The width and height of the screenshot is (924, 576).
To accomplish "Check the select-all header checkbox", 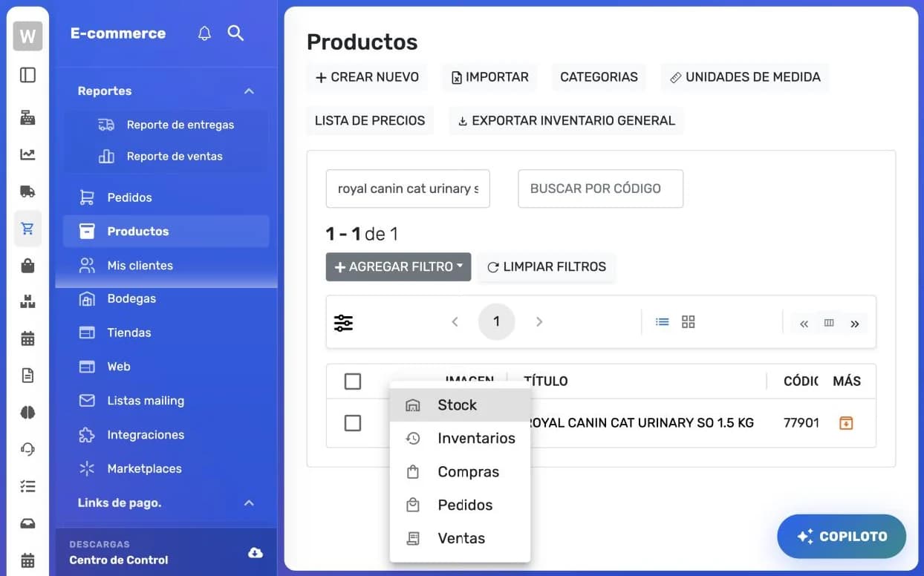I will click(353, 382).
